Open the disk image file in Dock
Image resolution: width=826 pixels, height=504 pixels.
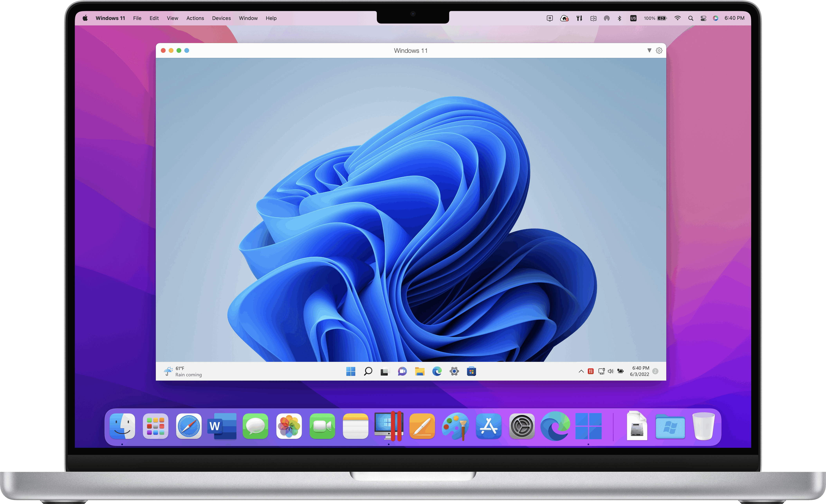(637, 426)
